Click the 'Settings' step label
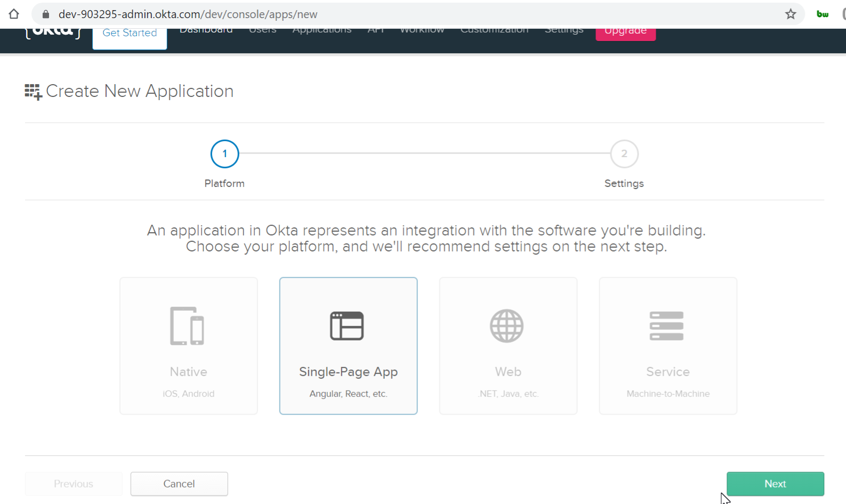846x504 pixels. (624, 184)
